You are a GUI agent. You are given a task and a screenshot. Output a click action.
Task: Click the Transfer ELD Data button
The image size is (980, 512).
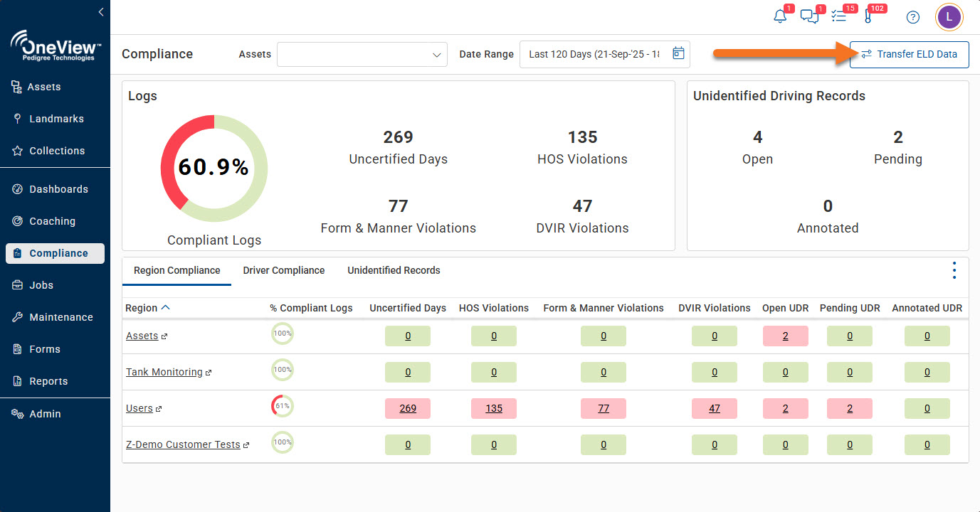(909, 54)
